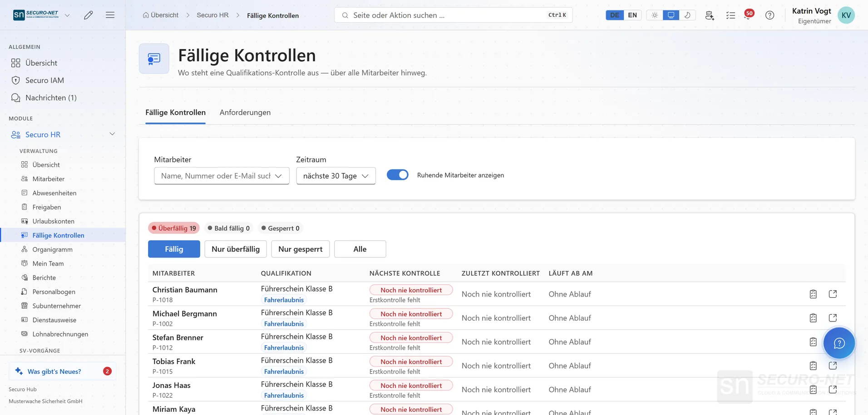This screenshot has width=868, height=415.
Task: Filter list with 'Nur überfällig' button
Action: pyautogui.click(x=236, y=249)
